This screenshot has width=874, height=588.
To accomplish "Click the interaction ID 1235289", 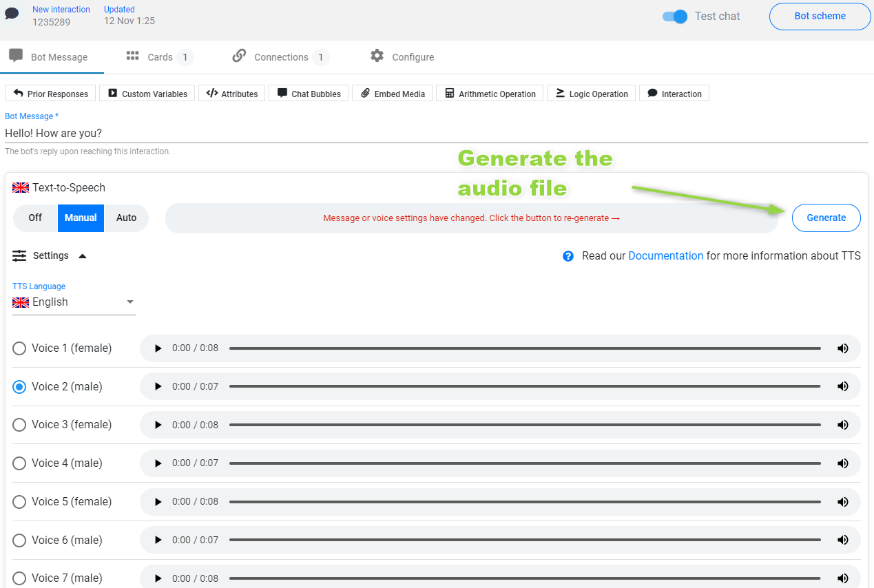I will [52, 22].
